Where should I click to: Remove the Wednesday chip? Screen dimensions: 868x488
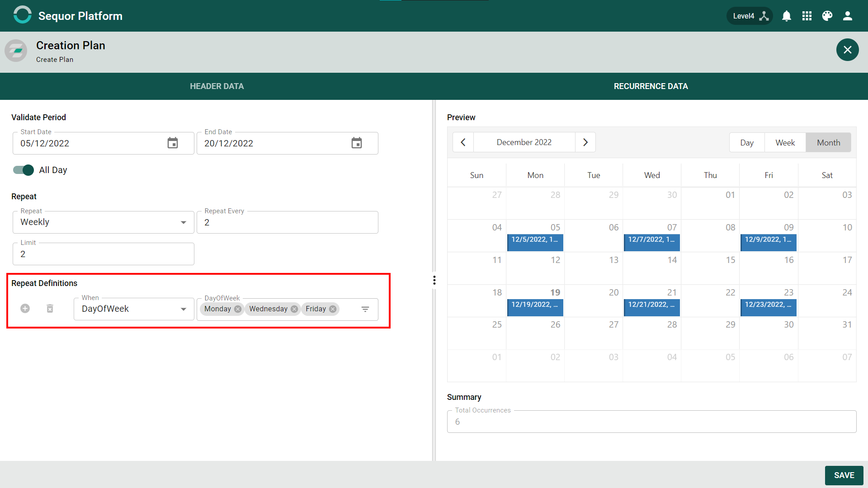coord(294,309)
